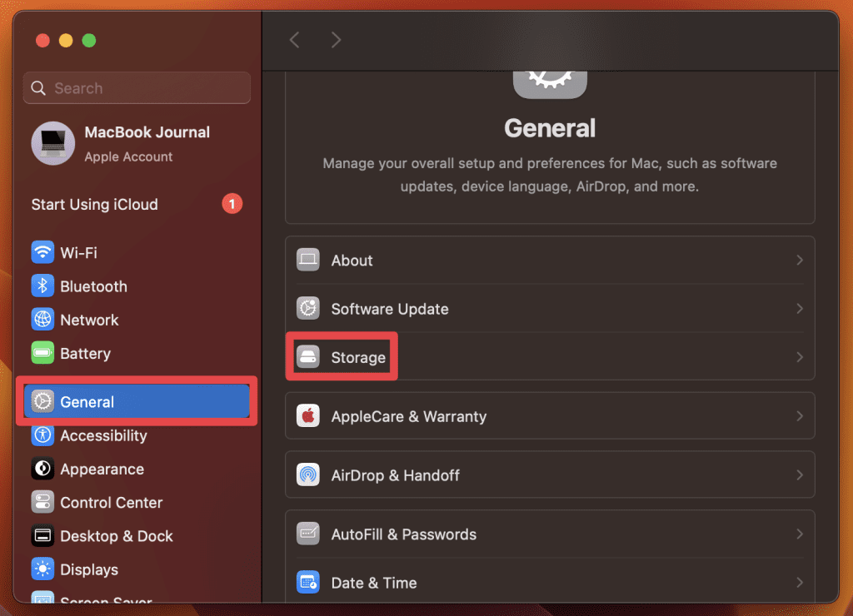Image resolution: width=853 pixels, height=616 pixels.
Task: Open Date & Time settings
Action: click(x=550, y=583)
